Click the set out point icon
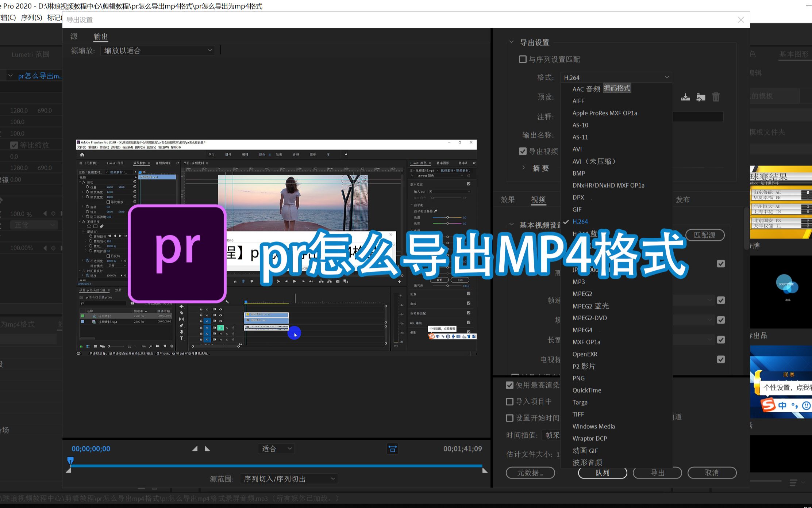The width and height of the screenshot is (812, 508). click(207, 448)
